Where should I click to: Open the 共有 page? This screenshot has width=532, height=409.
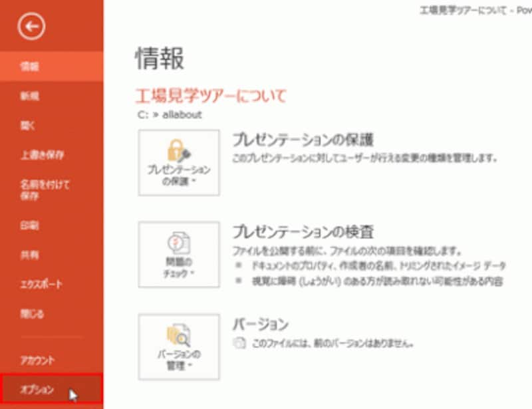52,255
